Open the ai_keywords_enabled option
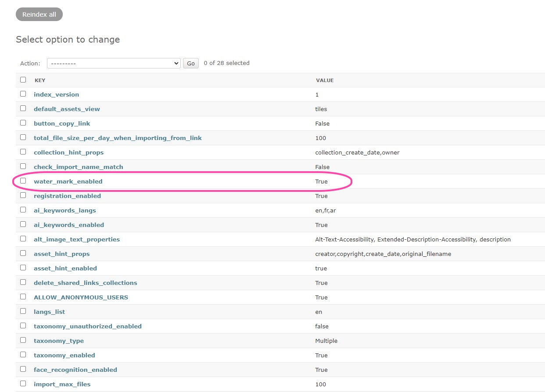This screenshot has height=392, width=545. point(69,225)
